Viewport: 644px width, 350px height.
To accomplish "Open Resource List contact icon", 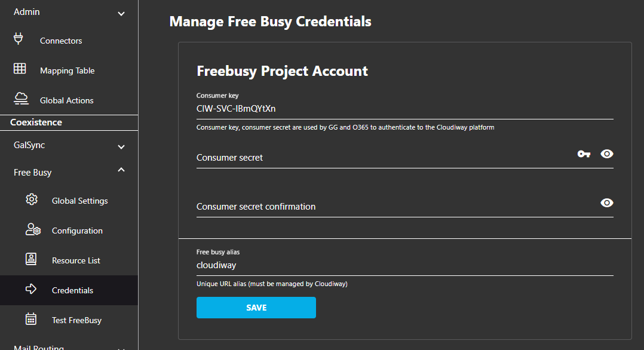I will [x=32, y=259].
